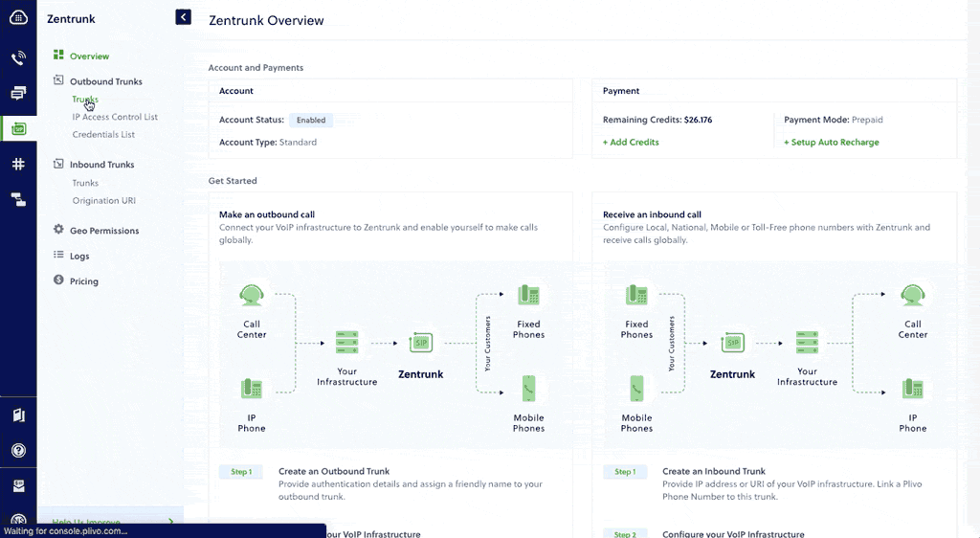Click the Inbound Trunks arrow icon
Screen dimensions: 980x538
tap(58, 163)
